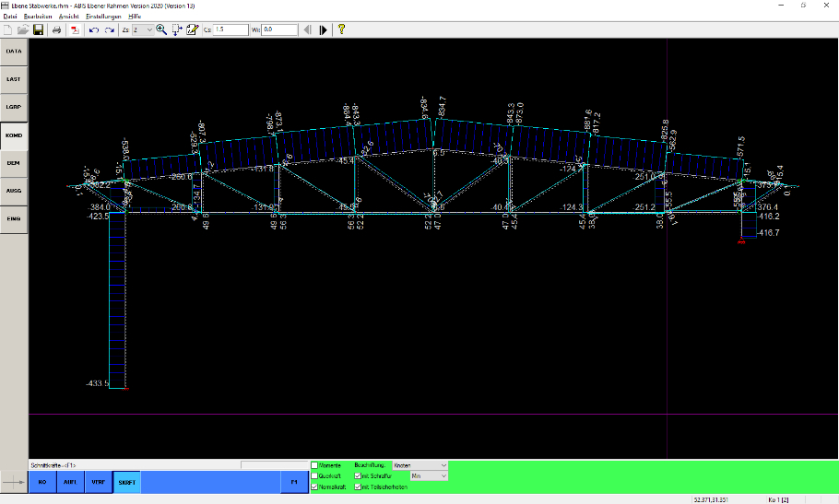Screen dimensions: 839x504
Task: Open the Ansicht menu
Action: 69,17
